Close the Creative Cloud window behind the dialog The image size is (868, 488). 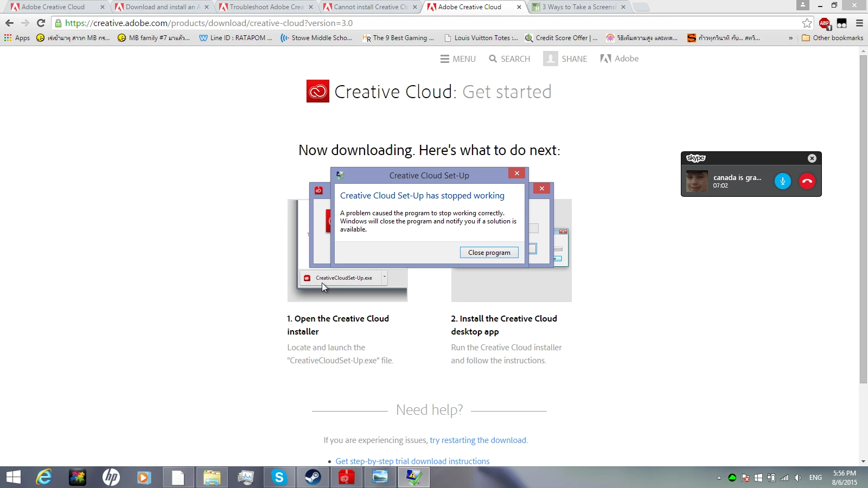pyautogui.click(x=541, y=188)
